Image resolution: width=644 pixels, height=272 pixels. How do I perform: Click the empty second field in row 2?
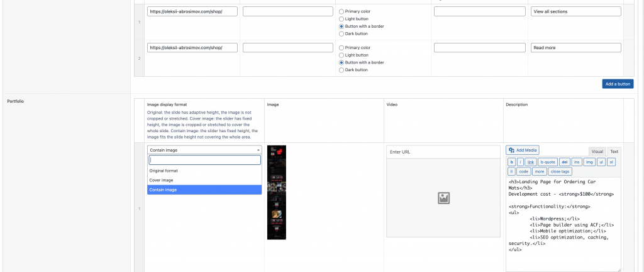[x=288, y=48]
